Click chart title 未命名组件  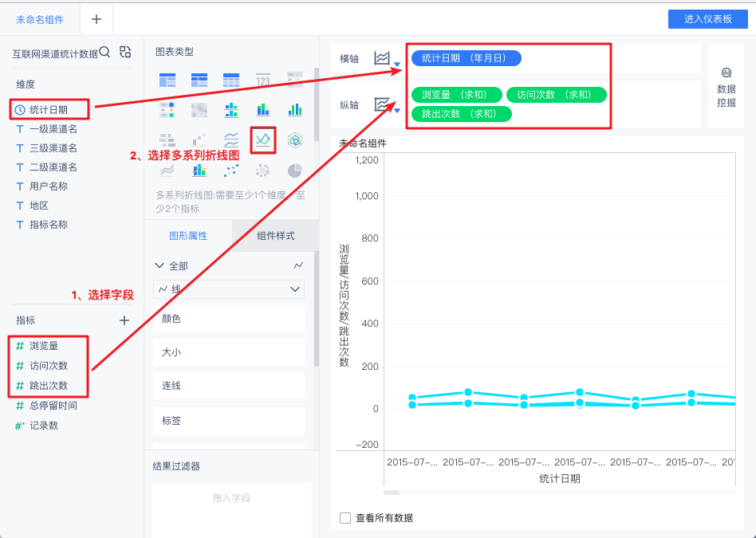[x=363, y=143]
